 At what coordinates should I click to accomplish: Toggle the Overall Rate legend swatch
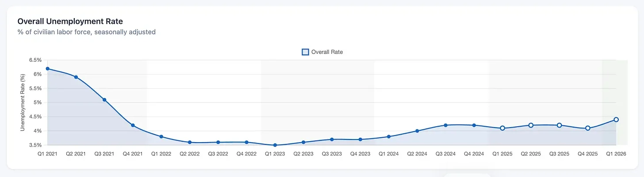[x=305, y=52]
